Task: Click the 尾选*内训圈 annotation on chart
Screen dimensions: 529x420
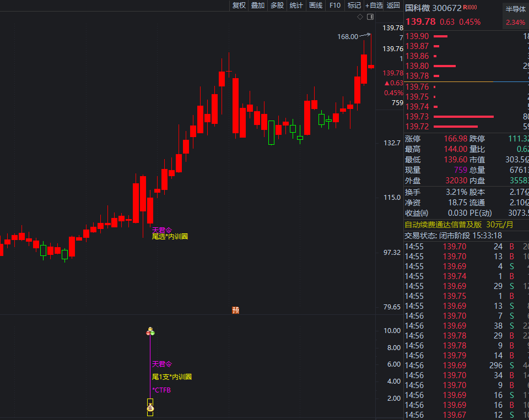Action: coord(170,236)
